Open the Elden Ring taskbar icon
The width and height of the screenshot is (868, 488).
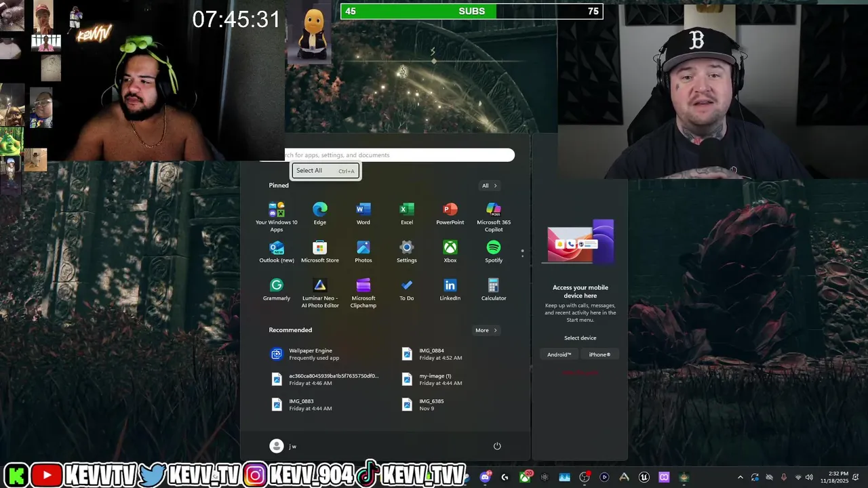click(x=684, y=477)
